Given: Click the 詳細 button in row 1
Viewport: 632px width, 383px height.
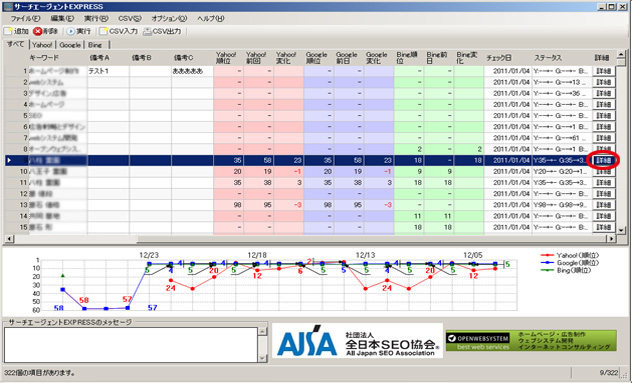Looking at the screenshot, I should (x=603, y=71).
